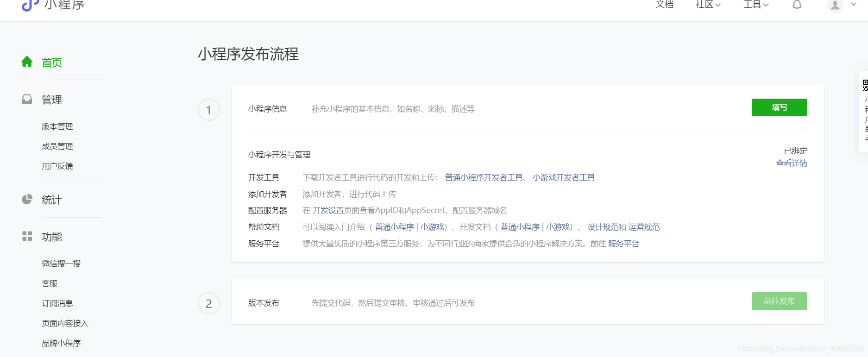Open 普通小程序 link in 入门介绍
868x357 pixels.
pos(395,227)
